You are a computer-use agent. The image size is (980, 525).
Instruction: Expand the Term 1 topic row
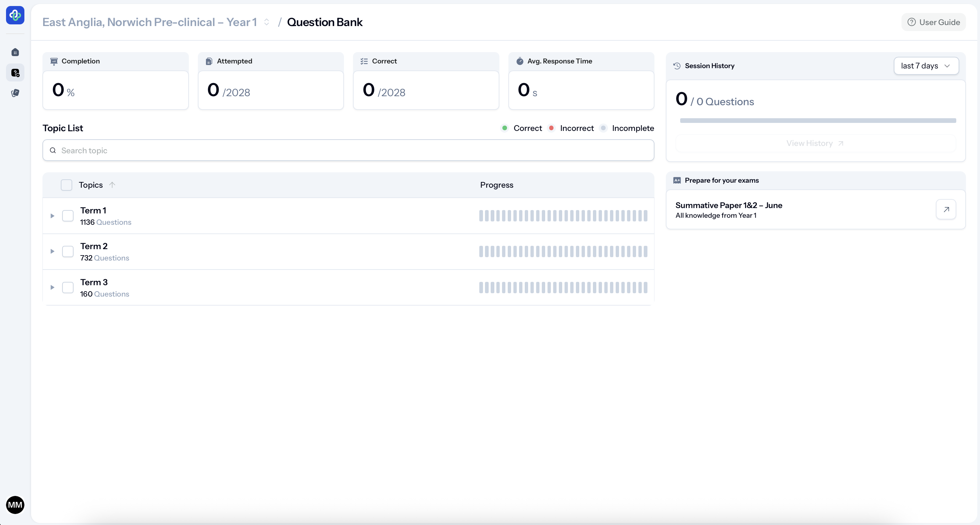point(52,215)
